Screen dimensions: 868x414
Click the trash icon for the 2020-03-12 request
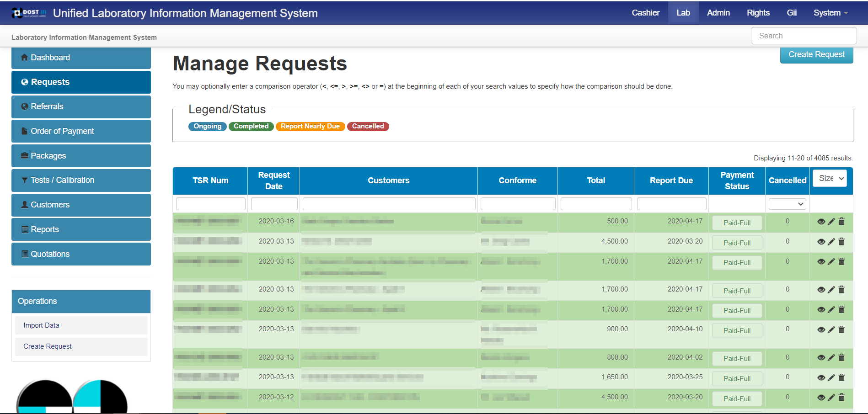coord(841,398)
